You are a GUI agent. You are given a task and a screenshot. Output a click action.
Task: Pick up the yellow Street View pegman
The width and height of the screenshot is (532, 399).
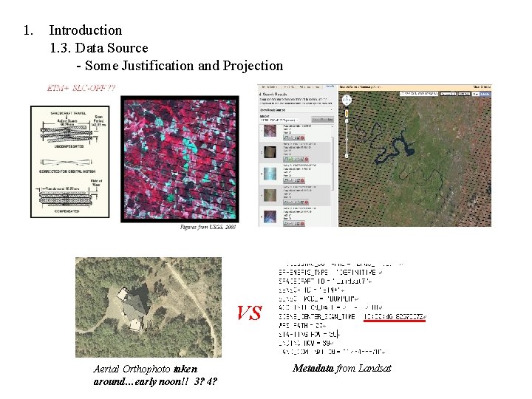pyautogui.click(x=347, y=114)
